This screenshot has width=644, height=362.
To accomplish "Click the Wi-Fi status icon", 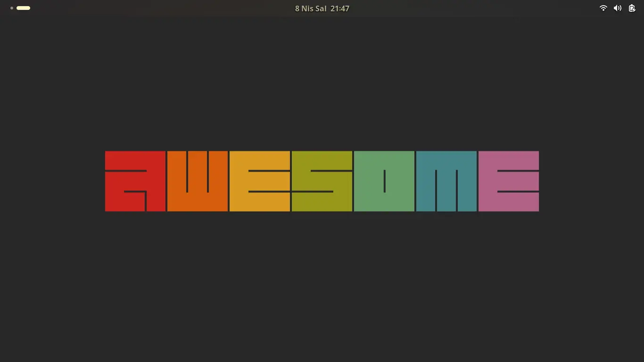I will 603,8.
